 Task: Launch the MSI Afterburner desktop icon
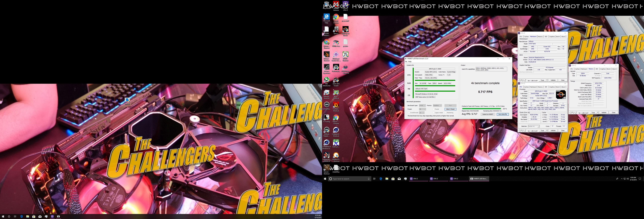(327, 82)
